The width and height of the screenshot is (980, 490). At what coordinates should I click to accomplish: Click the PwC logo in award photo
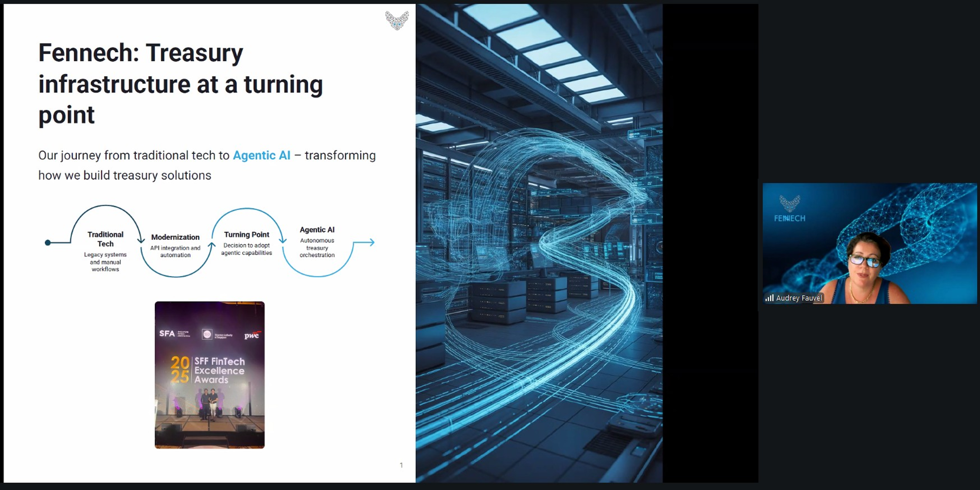click(x=252, y=335)
